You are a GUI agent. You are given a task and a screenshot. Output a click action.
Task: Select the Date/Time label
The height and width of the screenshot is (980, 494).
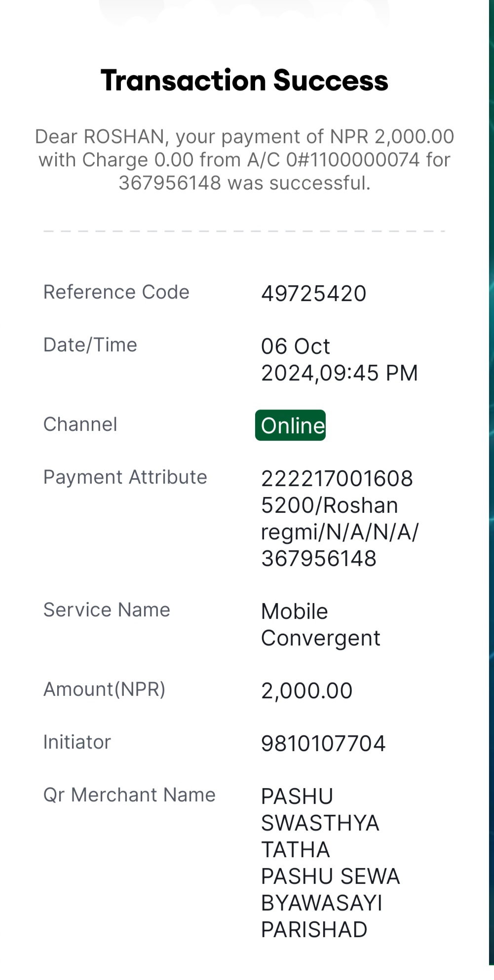[x=90, y=345]
